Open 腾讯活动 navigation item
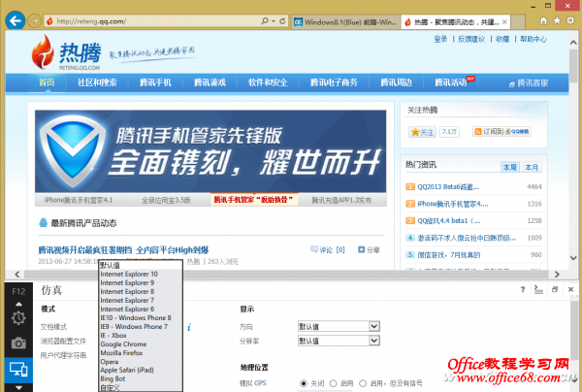This screenshot has height=392, width=582. point(451,82)
